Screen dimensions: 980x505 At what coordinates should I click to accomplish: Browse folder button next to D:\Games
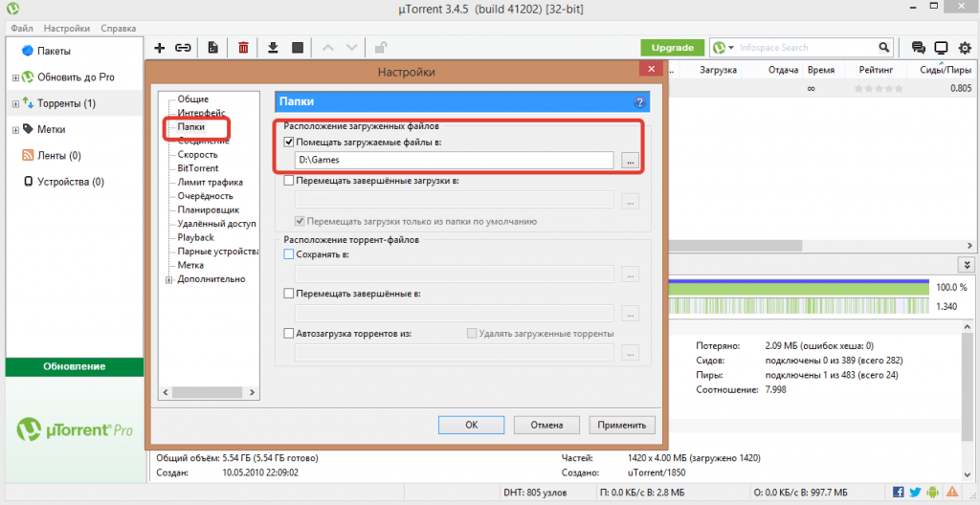click(x=630, y=161)
